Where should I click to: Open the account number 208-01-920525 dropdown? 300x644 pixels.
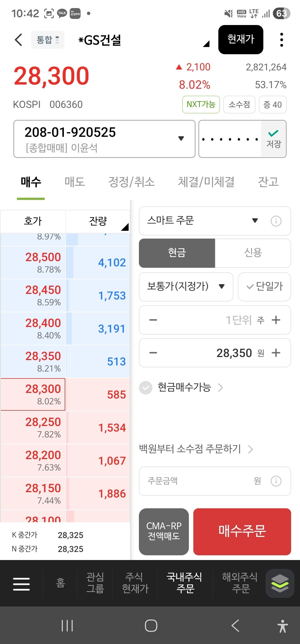[x=104, y=139]
